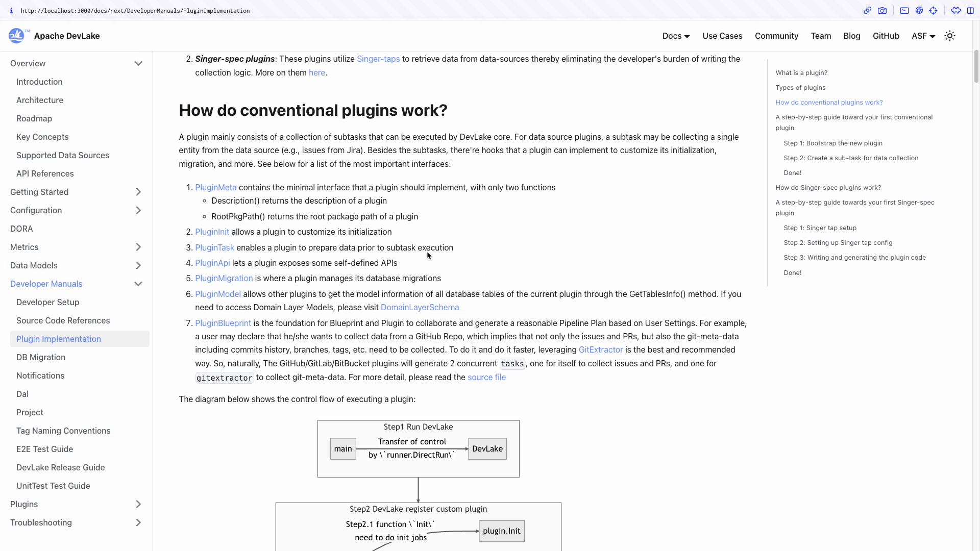Click the site info icon beside URL
The width and height of the screenshot is (980, 551).
coord(11,10)
